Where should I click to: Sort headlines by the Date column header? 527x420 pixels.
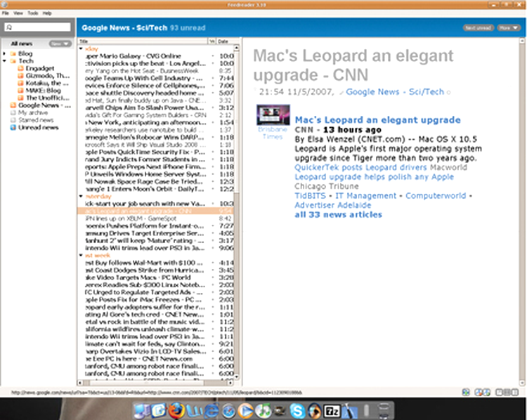225,41
